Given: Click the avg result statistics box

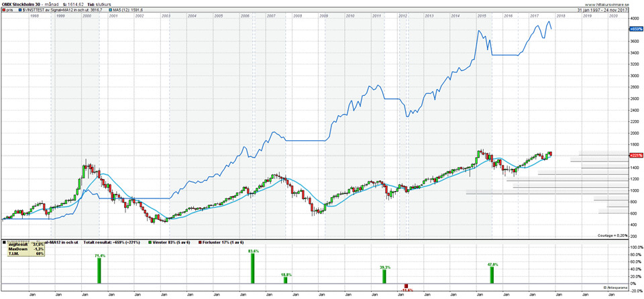Looking at the screenshot, I should (23, 249).
